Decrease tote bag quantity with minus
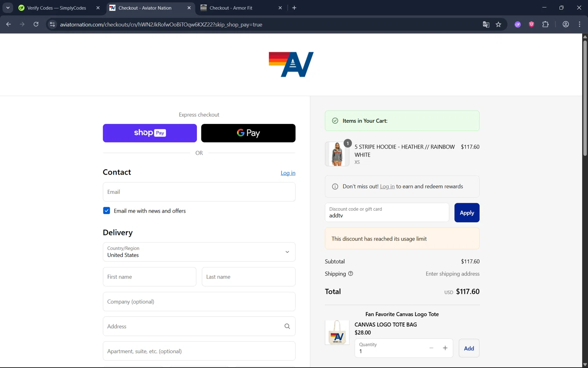 [x=431, y=348]
